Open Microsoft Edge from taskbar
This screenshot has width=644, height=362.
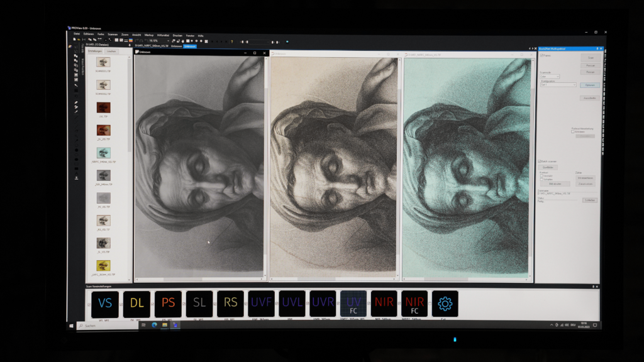point(155,325)
